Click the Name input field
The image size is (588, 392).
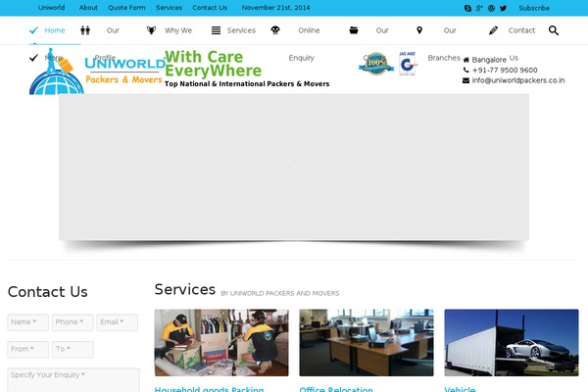coord(28,322)
